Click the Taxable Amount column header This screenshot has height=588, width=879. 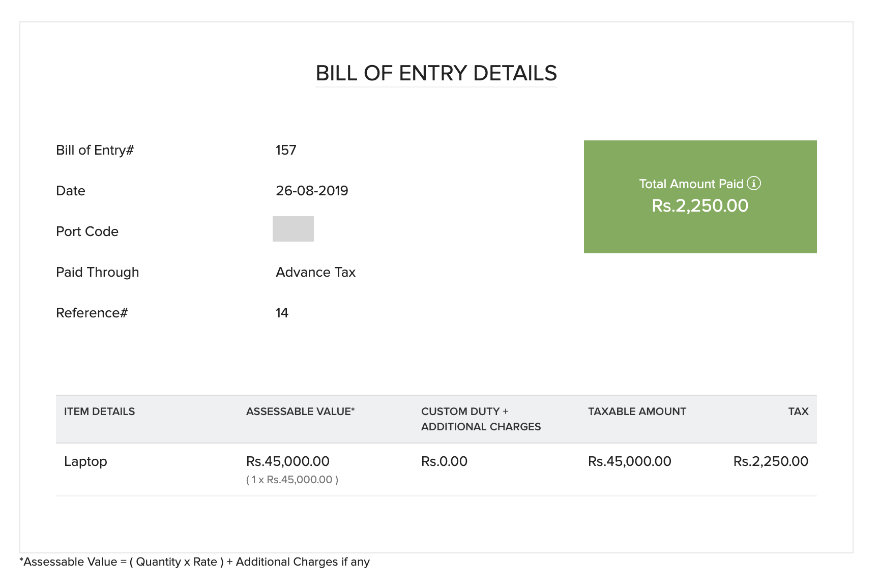(637, 411)
